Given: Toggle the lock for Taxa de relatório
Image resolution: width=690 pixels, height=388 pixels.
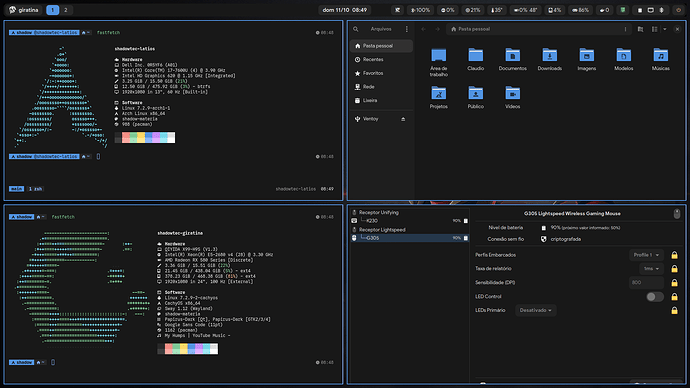Looking at the screenshot, I should click(x=674, y=269).
